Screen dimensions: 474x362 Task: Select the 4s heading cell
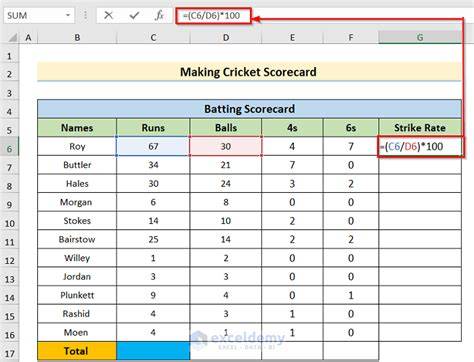click(x=292, y=128)
